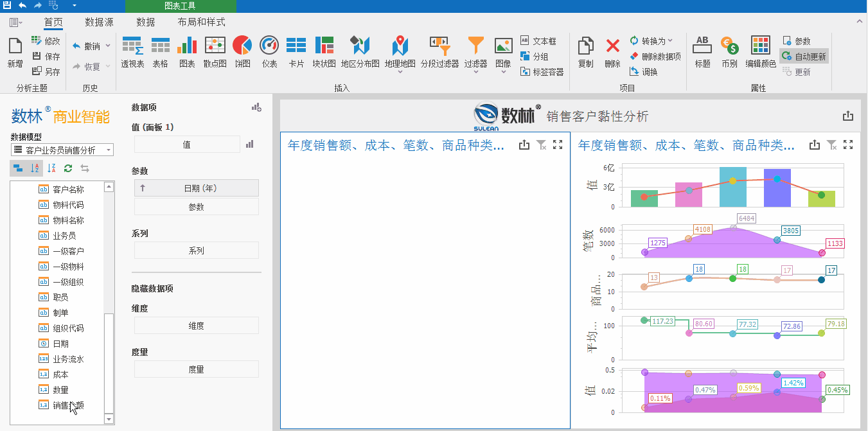Insert a 块状图 treemap
868x431 pixels.
tap(324, 53)
